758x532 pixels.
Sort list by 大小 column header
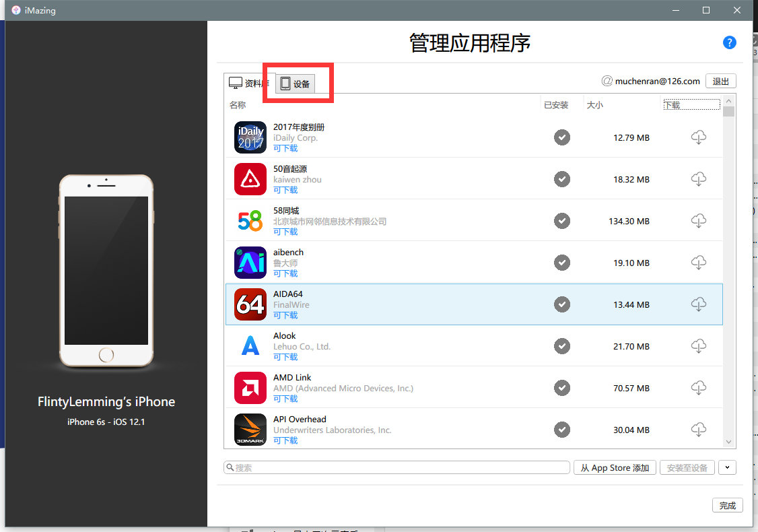pyautogui.click(x=595, y=105)
